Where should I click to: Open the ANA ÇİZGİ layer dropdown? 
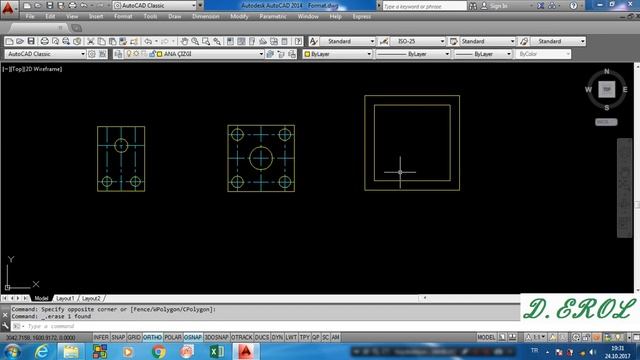pos(194,54)
